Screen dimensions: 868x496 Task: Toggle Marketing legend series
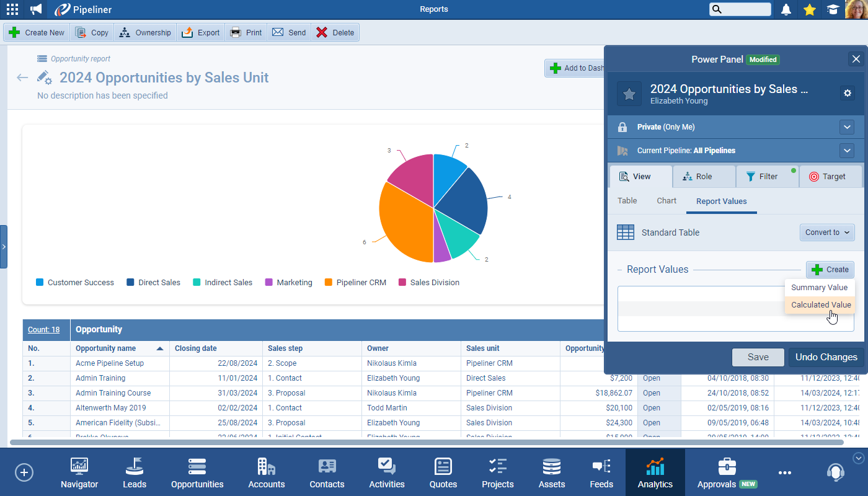click(x=288, y=283)
